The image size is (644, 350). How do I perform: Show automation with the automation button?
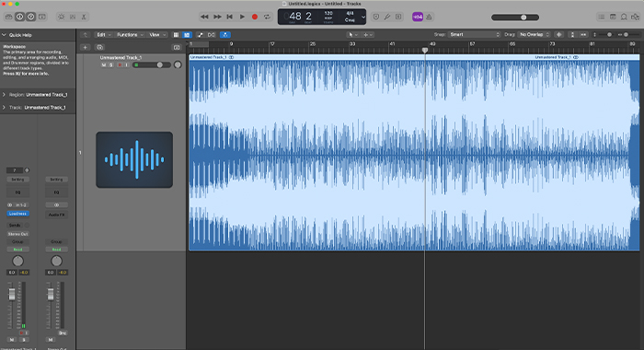[201, 35]
